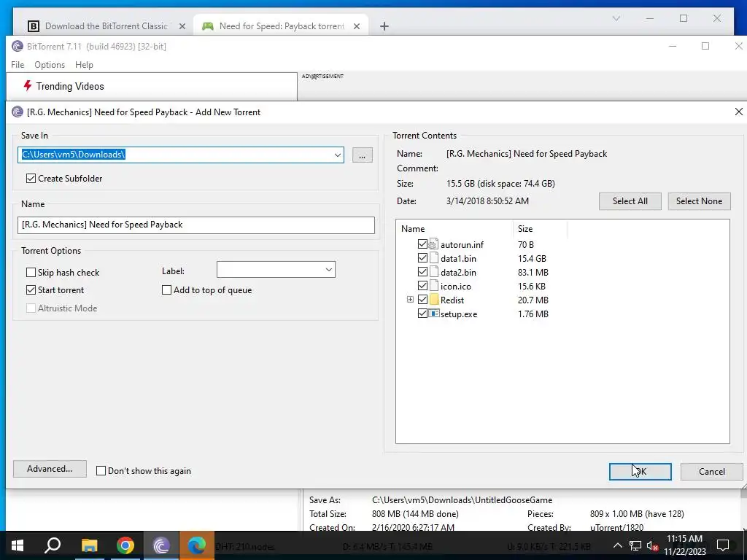Open Google Chrome from taskbar

click(x=125, y=545)
